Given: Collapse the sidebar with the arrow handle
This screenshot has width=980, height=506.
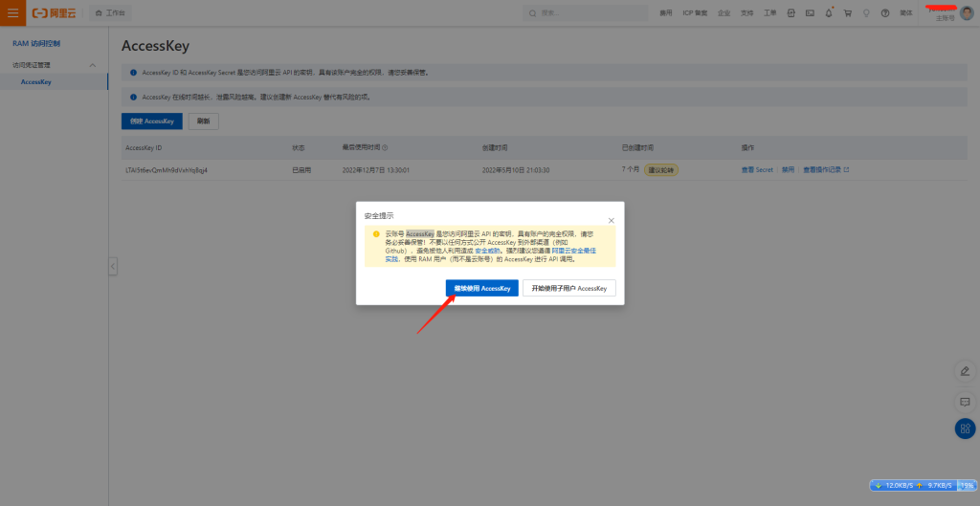Looking at the screenshot, I should (113, 266).
